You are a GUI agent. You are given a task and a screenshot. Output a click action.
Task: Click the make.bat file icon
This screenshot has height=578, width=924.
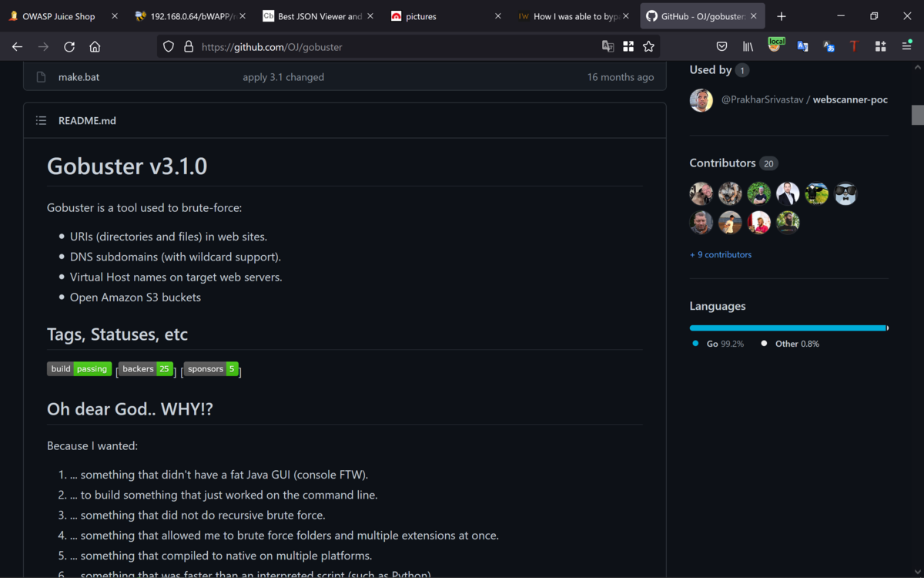[42, 77]
